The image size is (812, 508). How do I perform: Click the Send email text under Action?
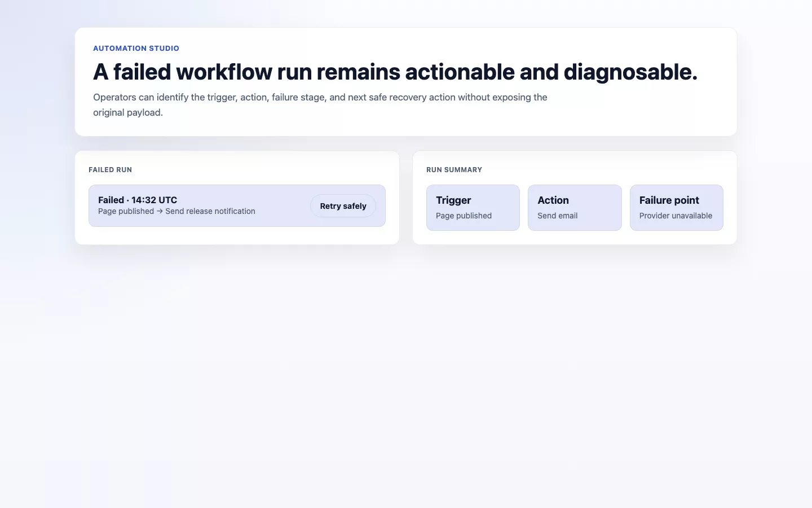[x=557, y=216]
